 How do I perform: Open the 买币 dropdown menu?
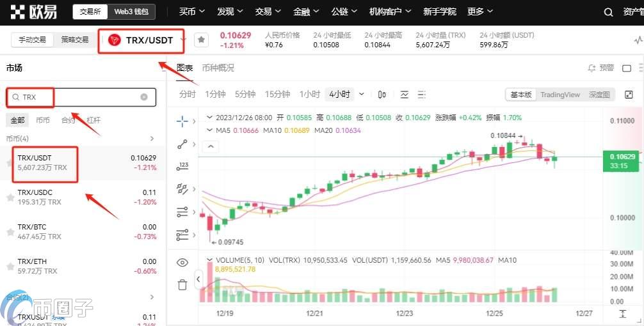(x=192, y=12)
